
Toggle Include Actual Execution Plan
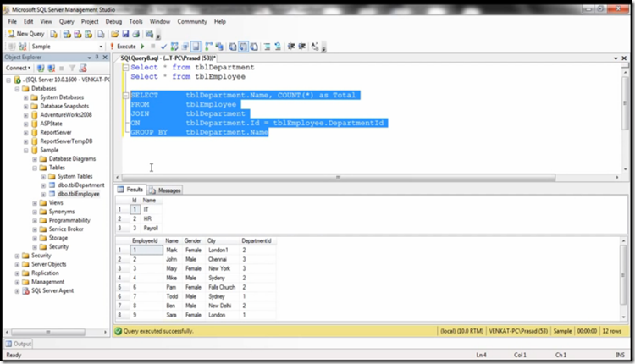[x=209, y=47]
